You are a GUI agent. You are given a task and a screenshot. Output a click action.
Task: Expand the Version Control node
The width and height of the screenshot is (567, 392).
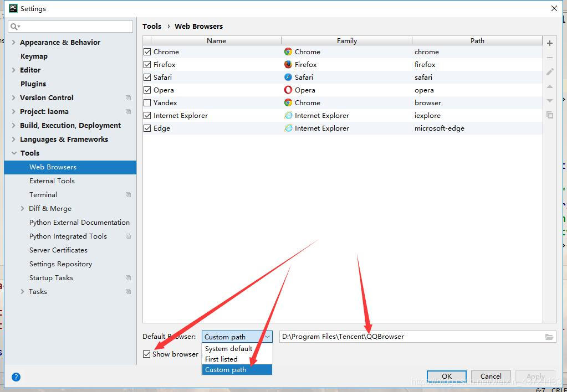[13, 97]
